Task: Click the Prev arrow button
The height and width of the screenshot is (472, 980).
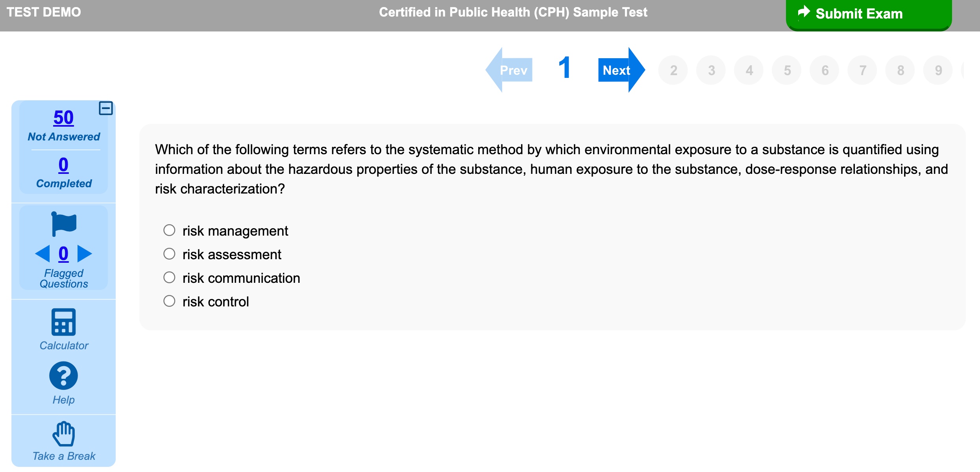Action: click(x=509, y=70)
